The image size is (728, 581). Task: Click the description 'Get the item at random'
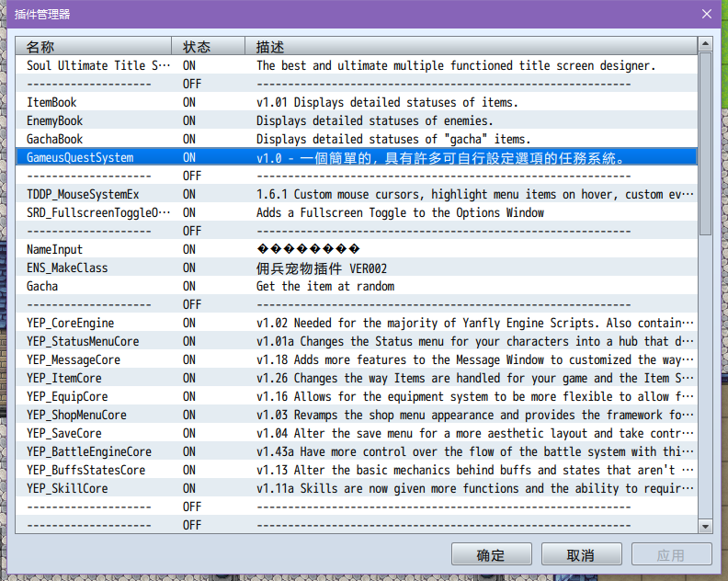click(x=325, y=286)
